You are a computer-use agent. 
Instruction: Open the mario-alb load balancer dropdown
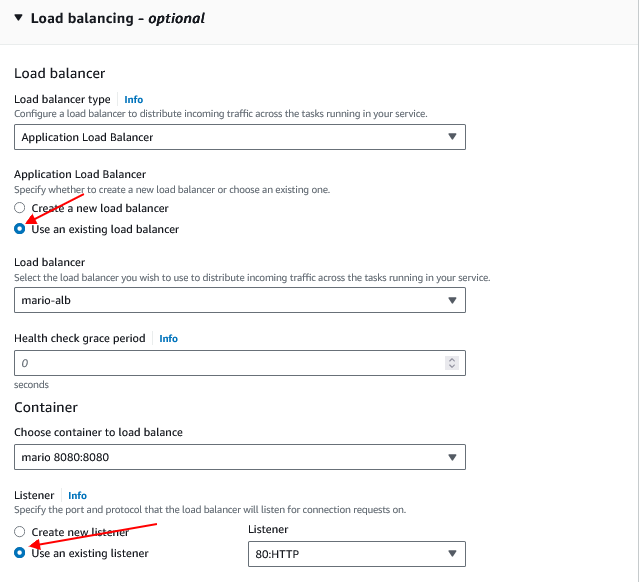coord(240,300)
